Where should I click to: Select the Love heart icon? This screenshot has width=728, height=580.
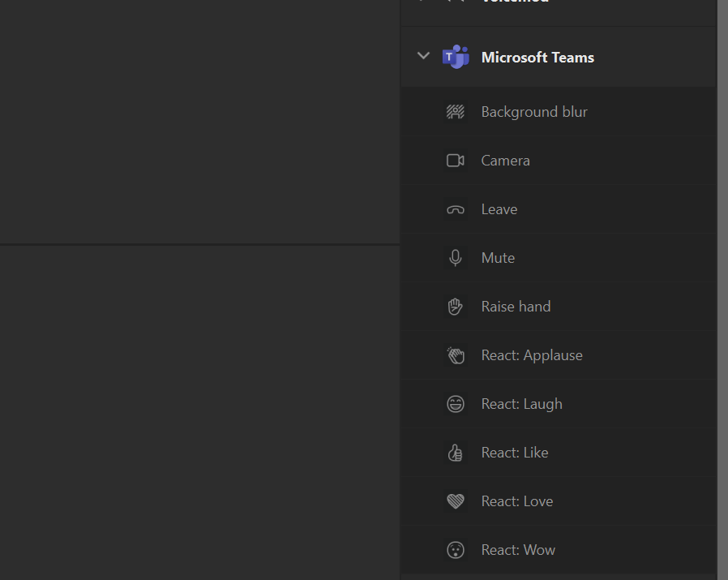coord(456,501)
